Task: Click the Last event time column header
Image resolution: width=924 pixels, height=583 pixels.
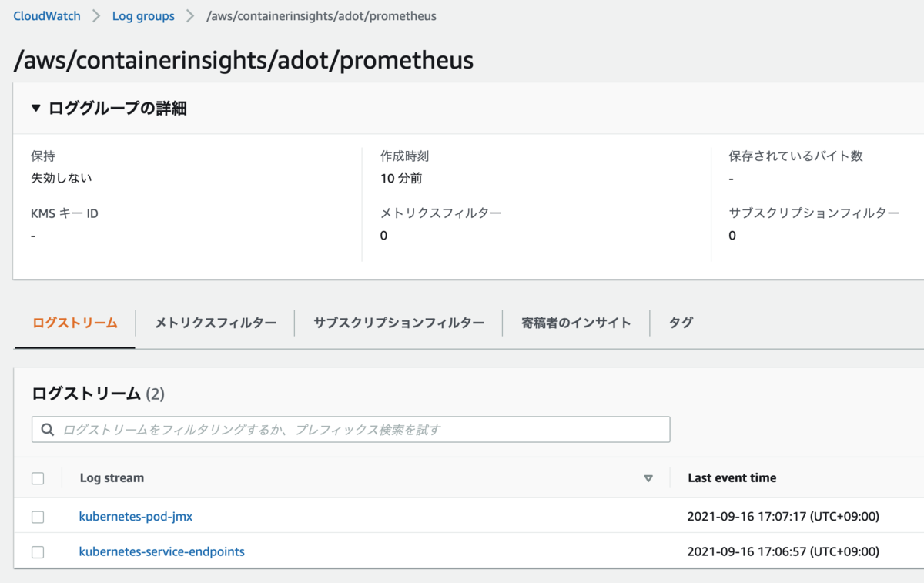Action: pos(731,477)
